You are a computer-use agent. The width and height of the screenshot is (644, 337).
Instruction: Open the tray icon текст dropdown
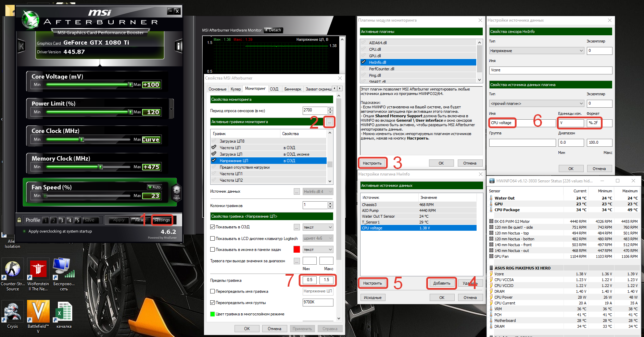click(x=318, y=250)
